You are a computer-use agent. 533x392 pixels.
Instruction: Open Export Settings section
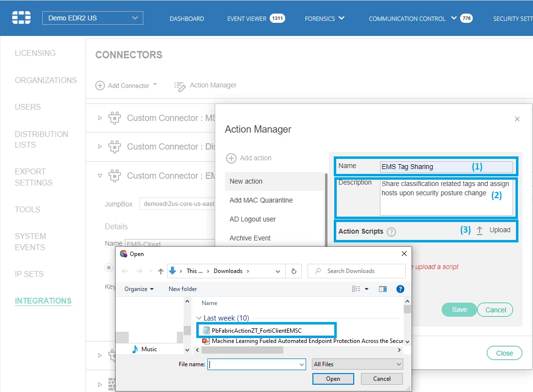pos(34,177)
